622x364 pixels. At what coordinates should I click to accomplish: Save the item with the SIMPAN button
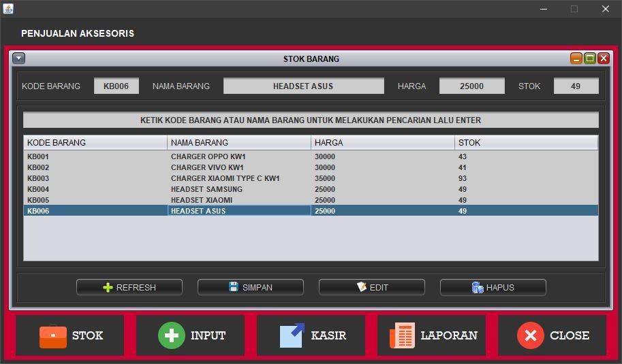[250, 287]
